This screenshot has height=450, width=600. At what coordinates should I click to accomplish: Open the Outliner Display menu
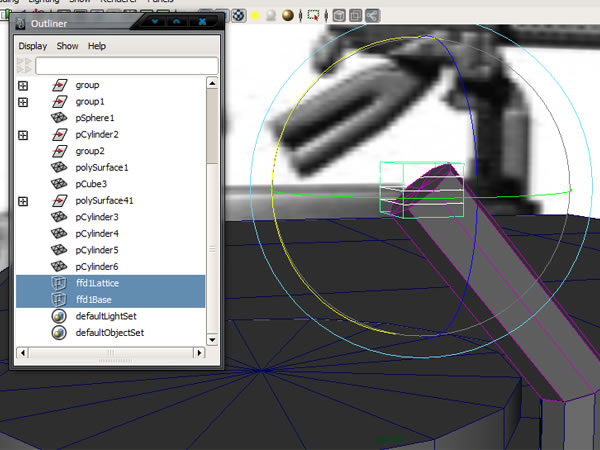[33, 46]
